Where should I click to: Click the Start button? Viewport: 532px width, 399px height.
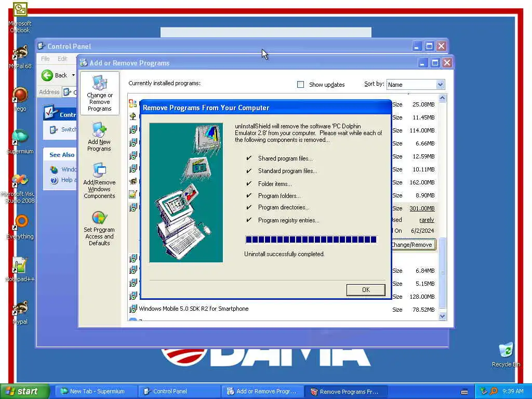(x=24, y=391)
